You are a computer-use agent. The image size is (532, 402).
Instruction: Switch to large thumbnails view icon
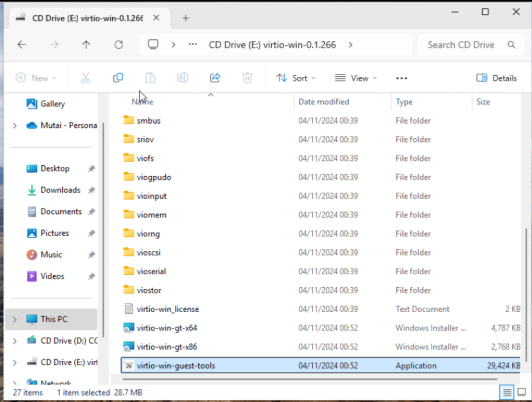pos(522,393)
